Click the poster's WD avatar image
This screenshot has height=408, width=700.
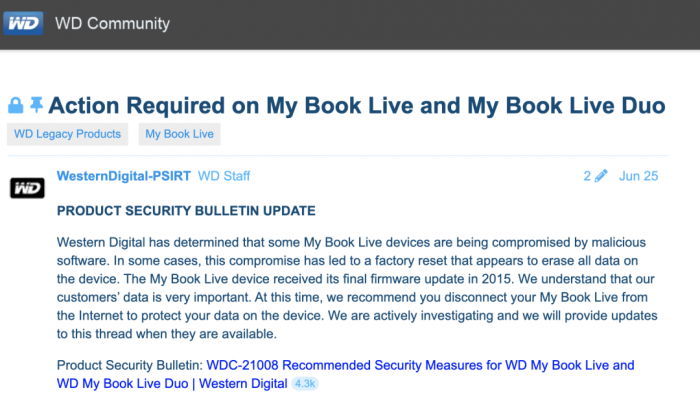click(25, 187)
